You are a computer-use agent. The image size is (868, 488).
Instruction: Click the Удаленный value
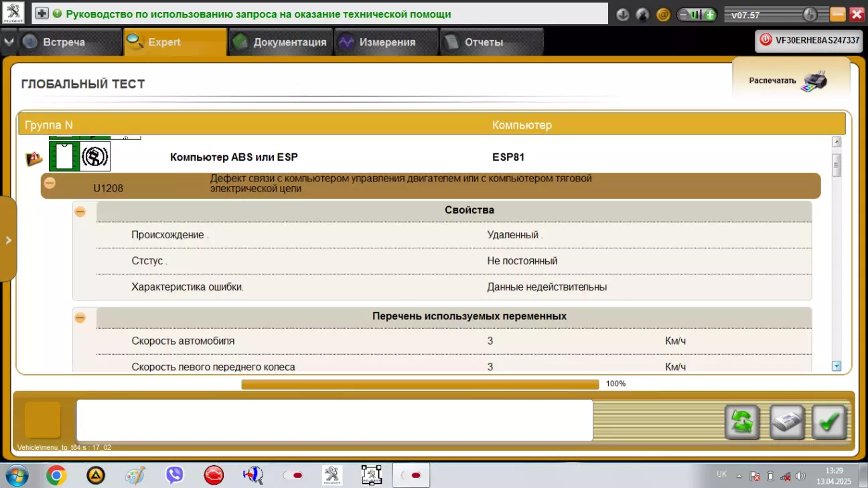coord(514,235)
